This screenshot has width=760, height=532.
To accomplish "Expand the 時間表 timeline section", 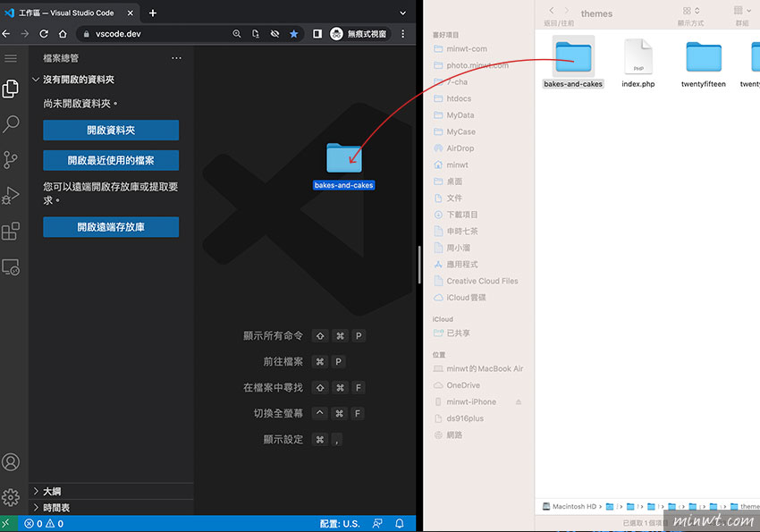I will coord(111,508).
